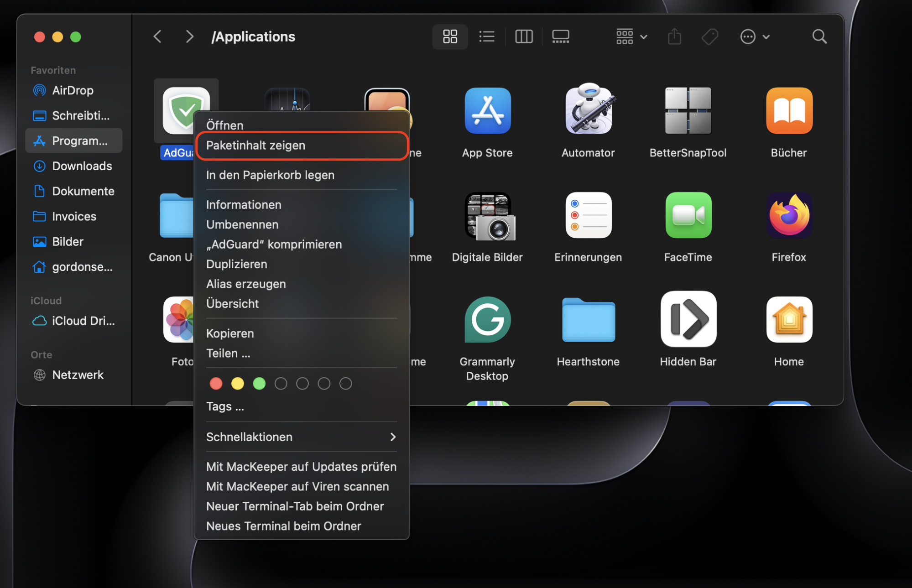Viewport: 912px width, 588px height.
Task: Select the FaceTime app icon
Action: (x=688, y=215)
